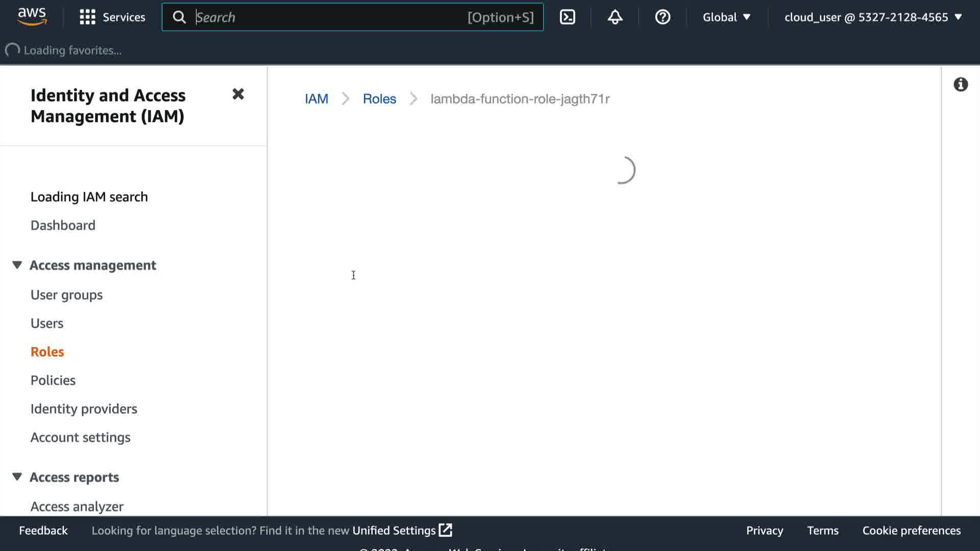Click the Unified Settings external link icon

tap(446, 530)
